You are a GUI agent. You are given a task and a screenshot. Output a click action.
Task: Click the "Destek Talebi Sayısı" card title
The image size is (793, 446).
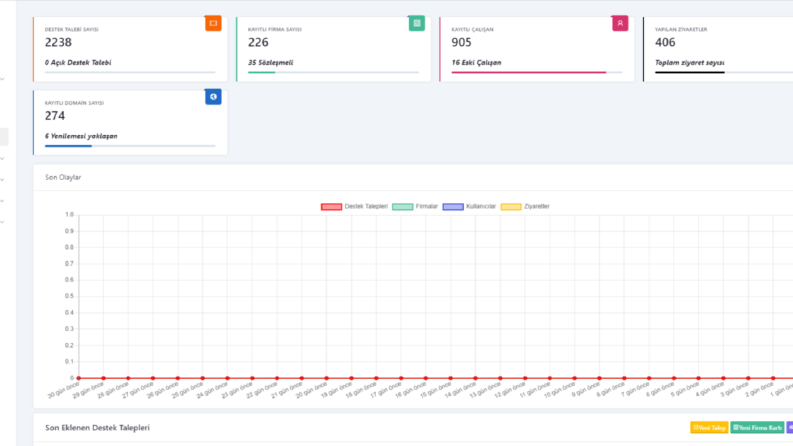coord(72,29)
